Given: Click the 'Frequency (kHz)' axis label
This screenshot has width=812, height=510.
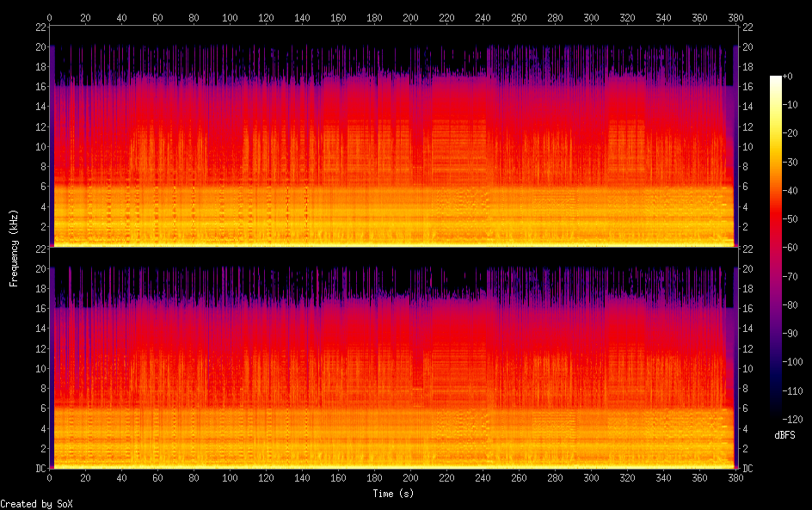Looking at the screenshot, I should (x=14, y=248).
